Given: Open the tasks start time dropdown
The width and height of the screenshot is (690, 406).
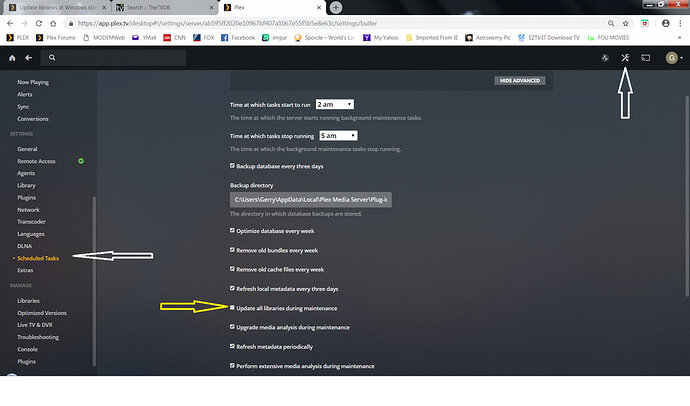Looking at the screenshot, I should [x=335, y=104].
